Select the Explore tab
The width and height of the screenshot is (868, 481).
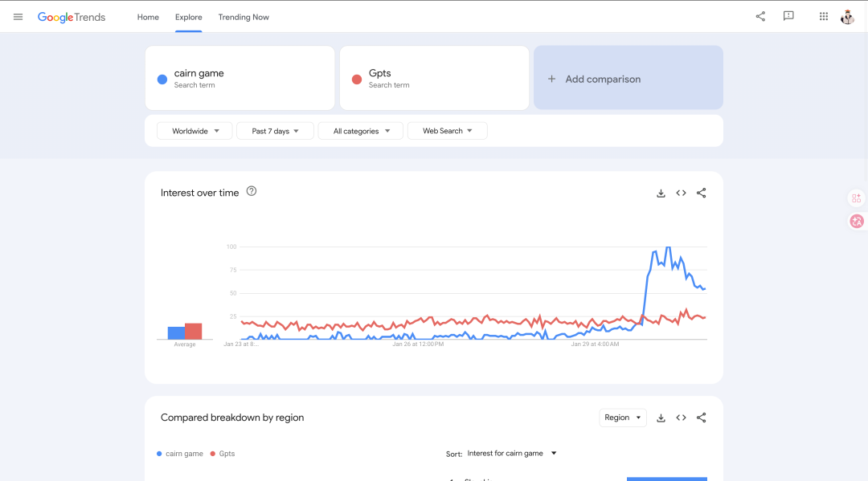tap(189, 17)
